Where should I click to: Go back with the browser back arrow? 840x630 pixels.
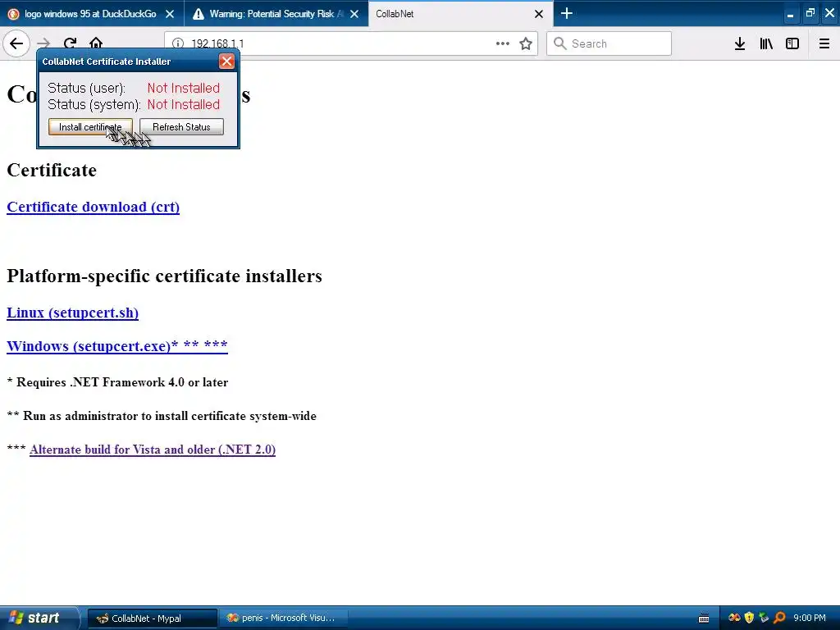pos(16,43)
